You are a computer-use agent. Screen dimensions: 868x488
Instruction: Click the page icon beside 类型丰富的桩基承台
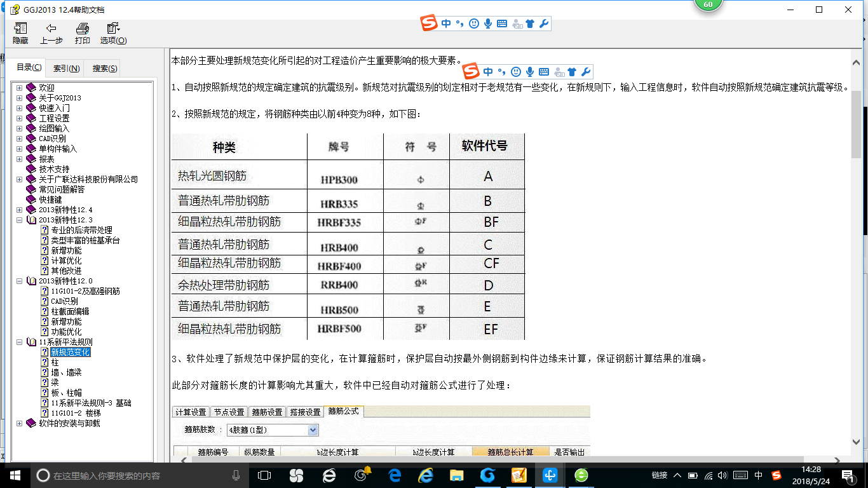click(x=44, y=240)
